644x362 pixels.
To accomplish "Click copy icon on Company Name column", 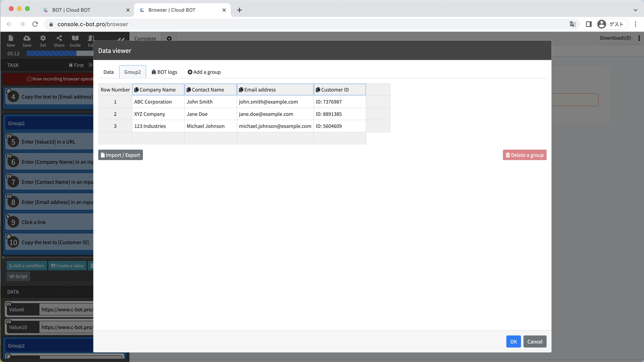I will (x=136, y=90).
